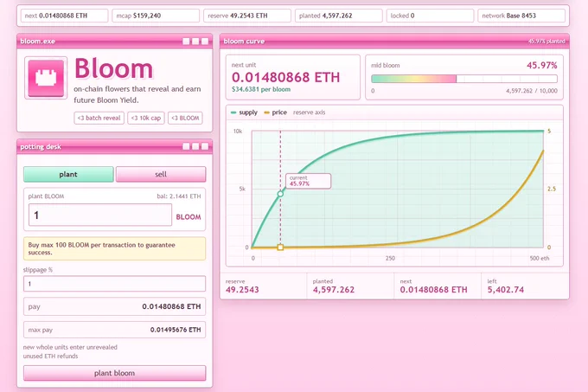Click the 45.97% mid bloom percentage
This screenshot has height=392, width=588.
542,65
